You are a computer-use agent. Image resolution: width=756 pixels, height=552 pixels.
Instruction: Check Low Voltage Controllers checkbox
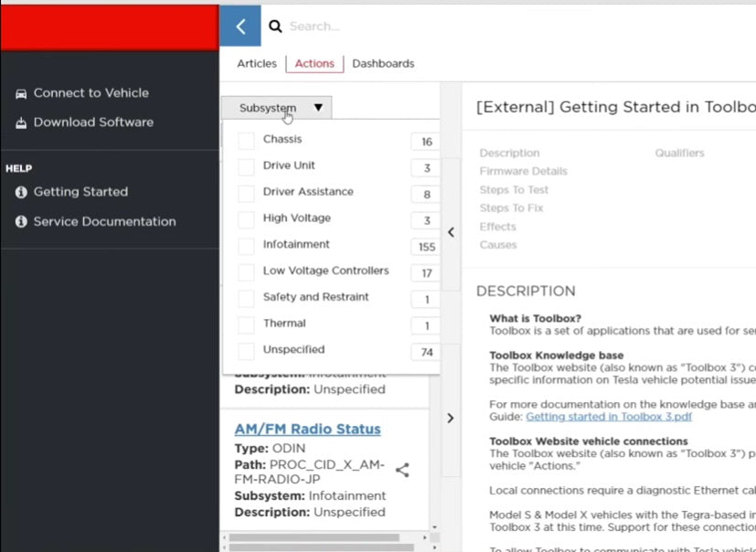(x=246, y=272)
